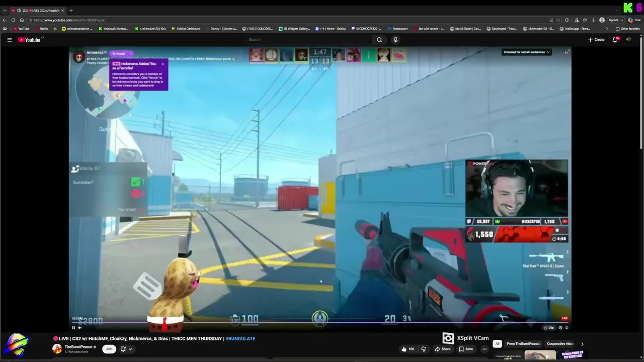Click the split screen icon in address bar
This screenshot has height=362, width=644.
click(x=551, y=20)
